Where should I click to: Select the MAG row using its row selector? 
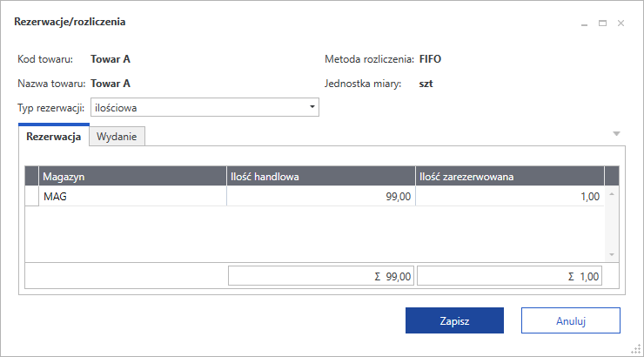[x=32, y=197]
